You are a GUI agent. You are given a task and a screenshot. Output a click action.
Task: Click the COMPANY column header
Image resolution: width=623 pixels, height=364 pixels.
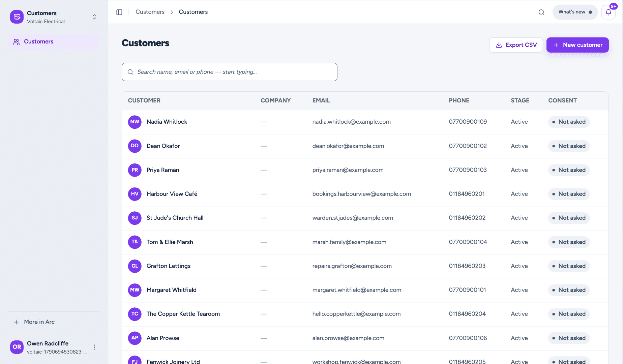click(x=276, y=100)
